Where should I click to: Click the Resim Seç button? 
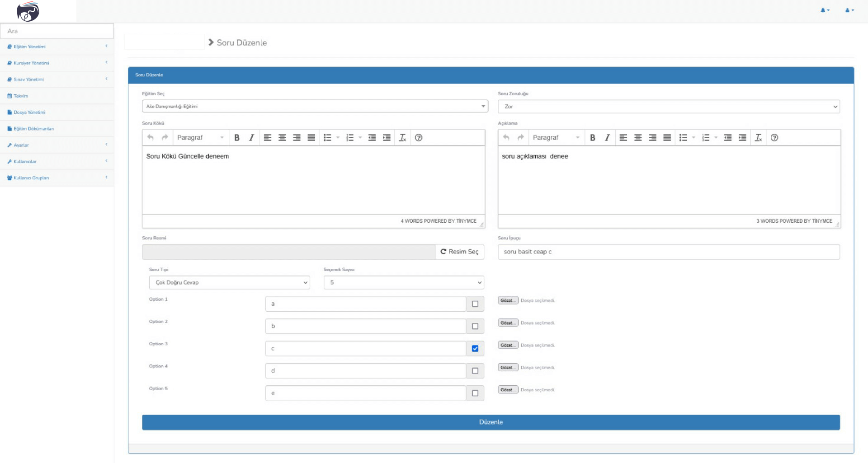pos(459,252)
